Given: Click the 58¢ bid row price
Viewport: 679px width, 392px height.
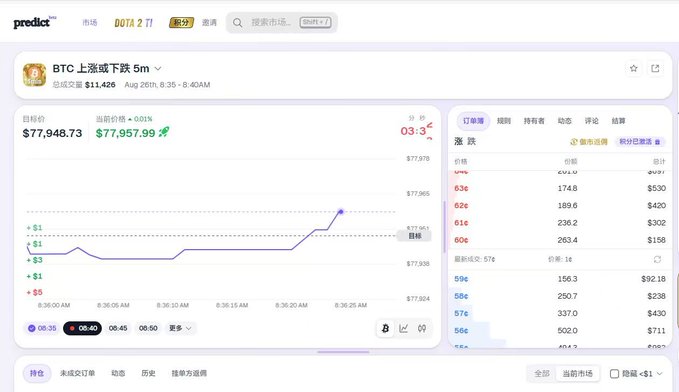Looking at the screenshot, I should coord(461,296).
